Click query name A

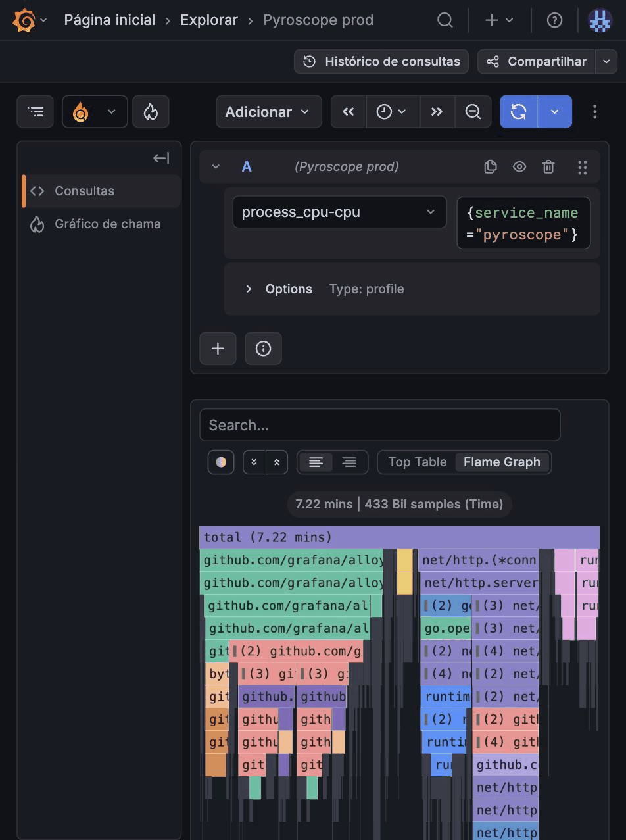pos(247,167)
